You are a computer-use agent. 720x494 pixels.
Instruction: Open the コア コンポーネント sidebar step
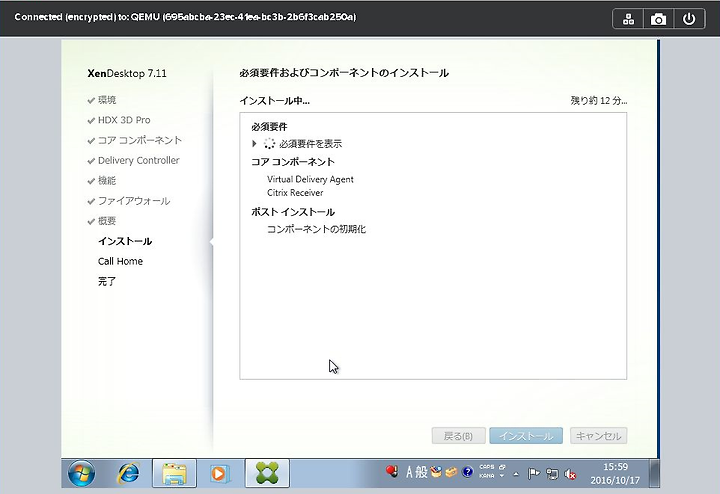point(140,140)
